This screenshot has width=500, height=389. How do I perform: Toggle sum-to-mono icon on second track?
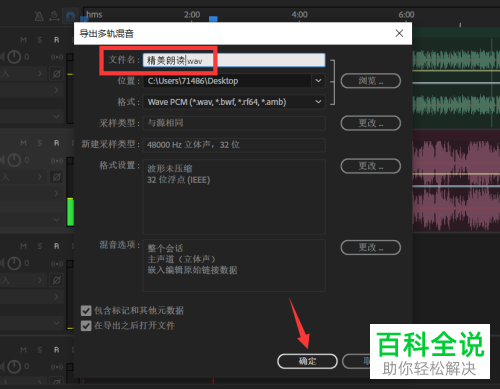click(x=57, y=160)
